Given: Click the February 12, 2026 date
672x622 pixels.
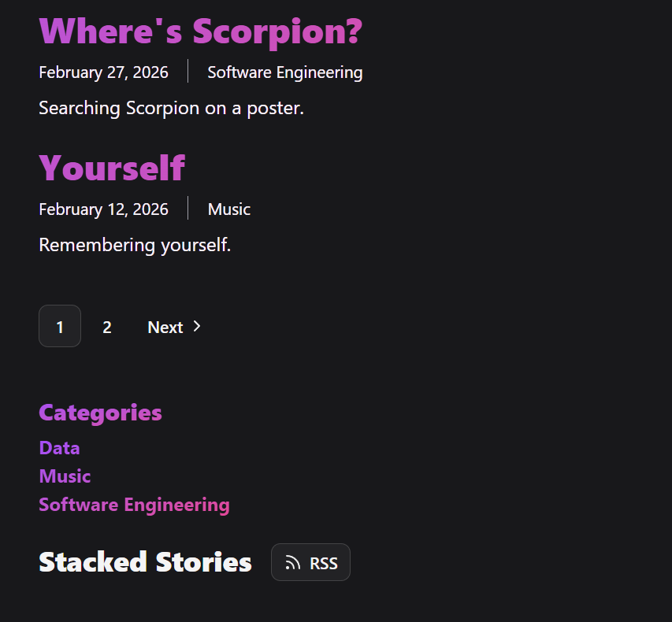Looking at the screenshot, I should coord(104,209).
